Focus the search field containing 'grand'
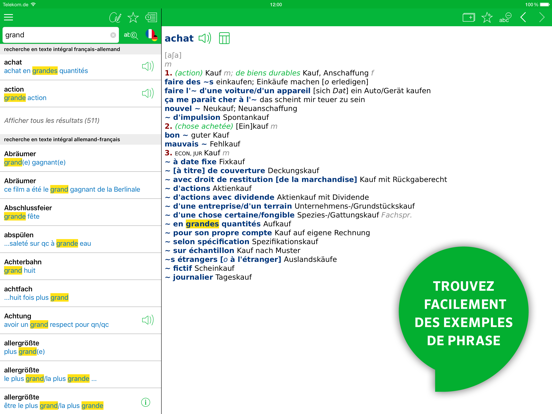552x414 pixels. pyautogui.click(x=60, y=35)
